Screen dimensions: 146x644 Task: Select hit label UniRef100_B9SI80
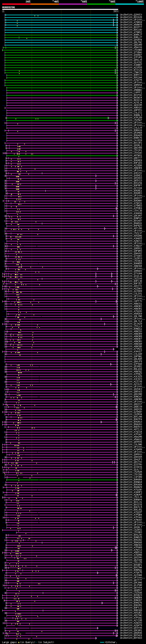[131, 30]
